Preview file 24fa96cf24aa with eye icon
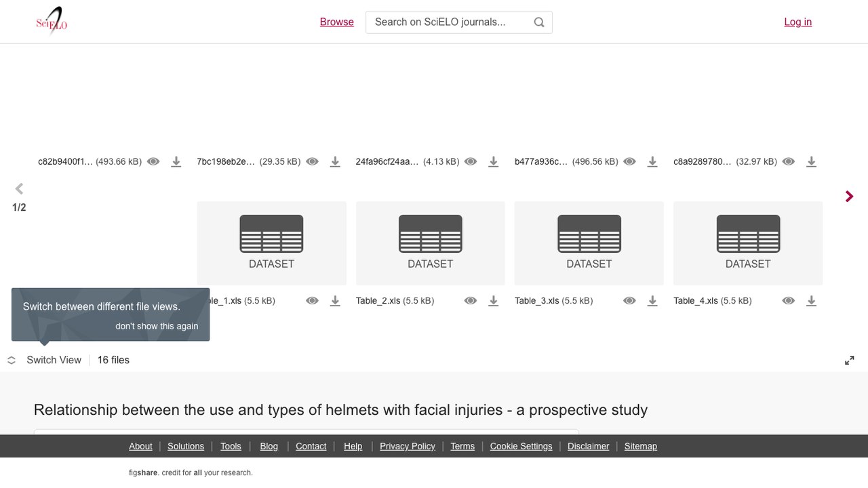868x488 pixels. click(x=471, y=162)
